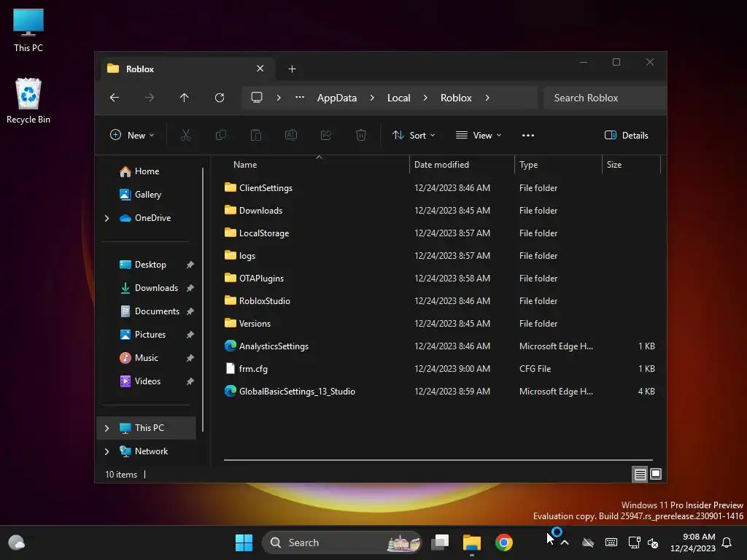Open Task View from the taskbar
The width and height of the screenshot is (747, 560).
click(x=440, y=542)
